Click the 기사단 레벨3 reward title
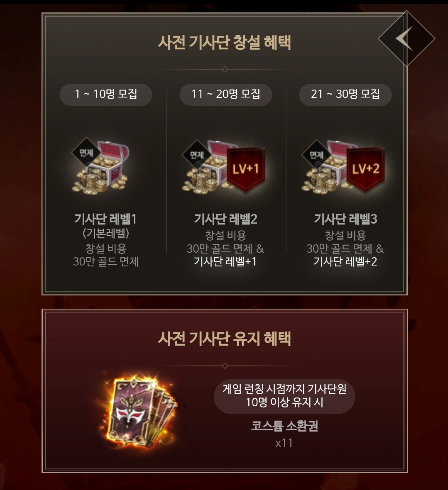 345,219
